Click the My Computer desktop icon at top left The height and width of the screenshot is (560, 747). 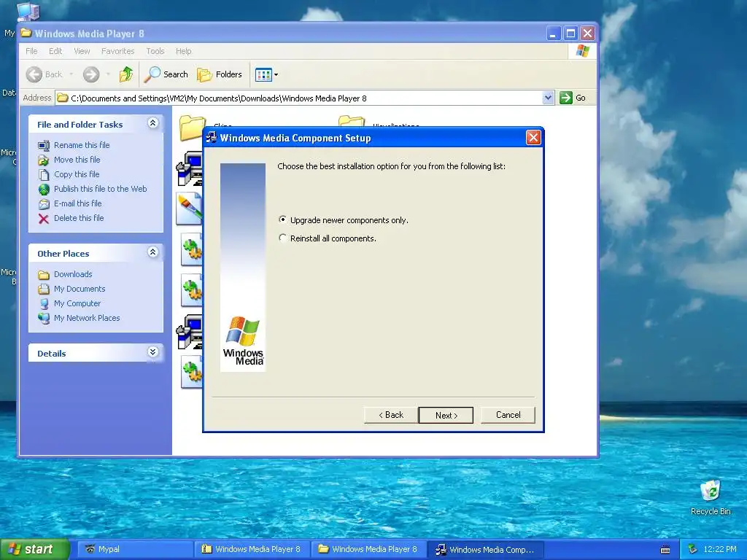(28, 12)
